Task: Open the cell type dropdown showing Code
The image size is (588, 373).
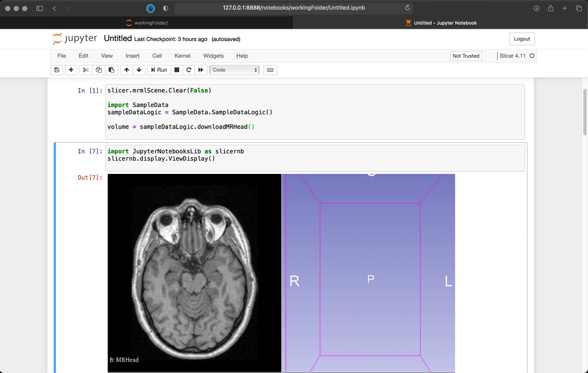Action: 234,69
